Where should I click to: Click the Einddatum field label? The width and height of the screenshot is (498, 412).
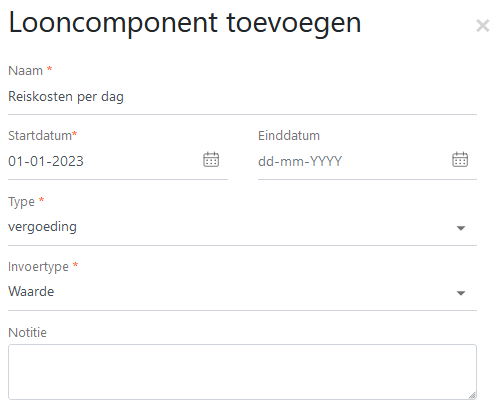289,136
